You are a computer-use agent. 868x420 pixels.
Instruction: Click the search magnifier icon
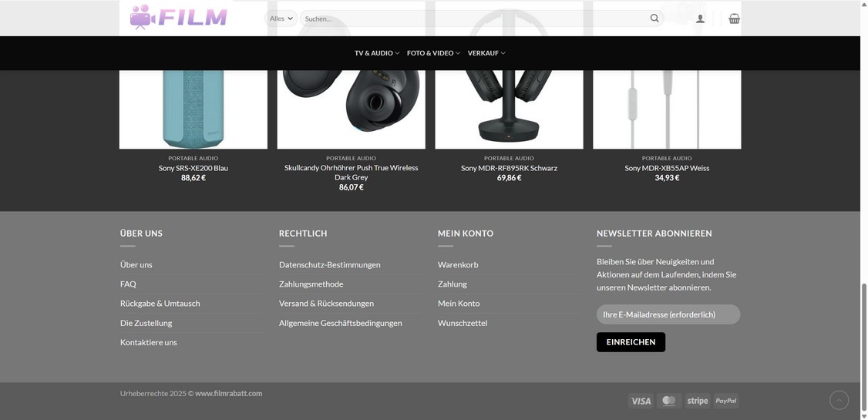(x=654, y=18)
